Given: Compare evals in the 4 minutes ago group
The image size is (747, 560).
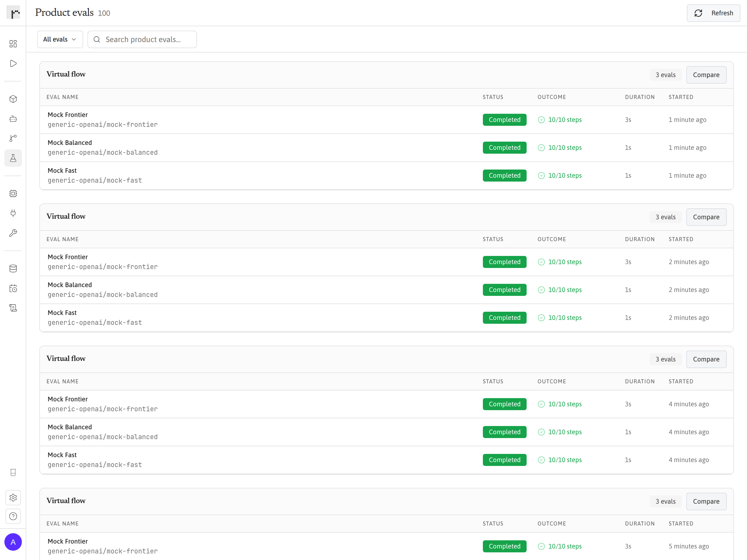Looking at the screenshot, I should coord(706,359).
